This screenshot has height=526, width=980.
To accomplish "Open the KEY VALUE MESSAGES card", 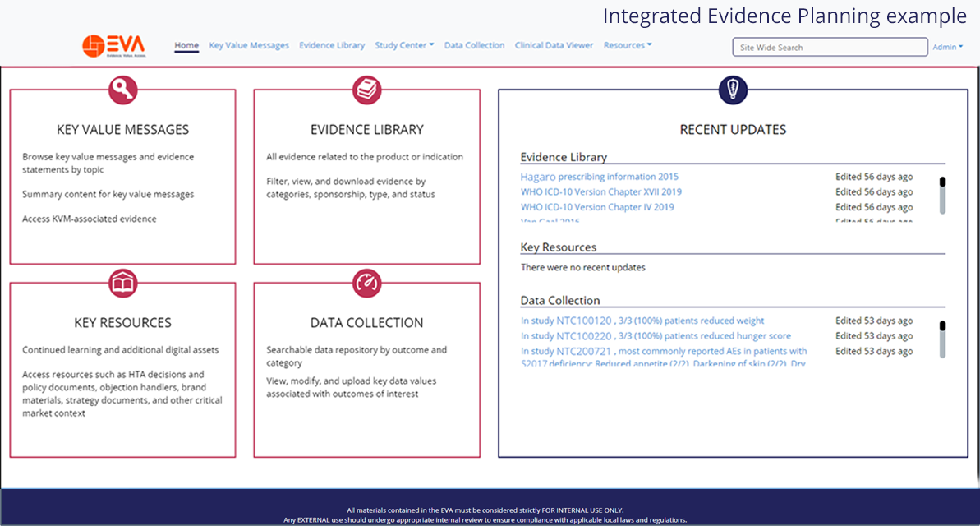I will (x=122, y=177).
